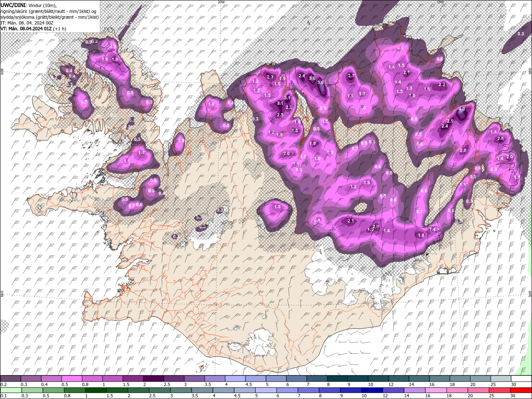Choose the medium green 0.5 rain legend swatch

(x=54, y=390)
